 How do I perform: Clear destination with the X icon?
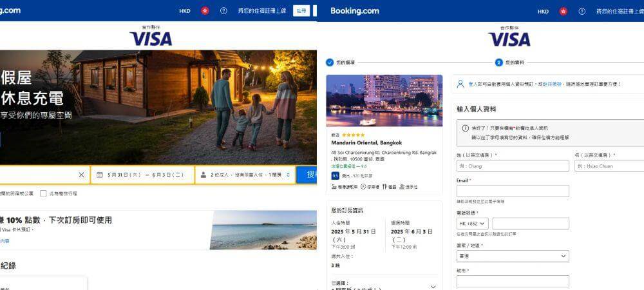point(81,175)
